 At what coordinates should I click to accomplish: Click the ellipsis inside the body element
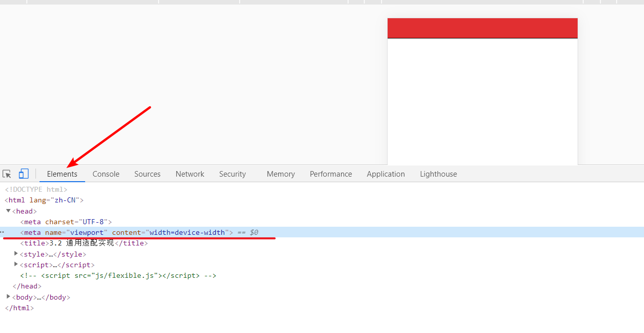[39, 297]
